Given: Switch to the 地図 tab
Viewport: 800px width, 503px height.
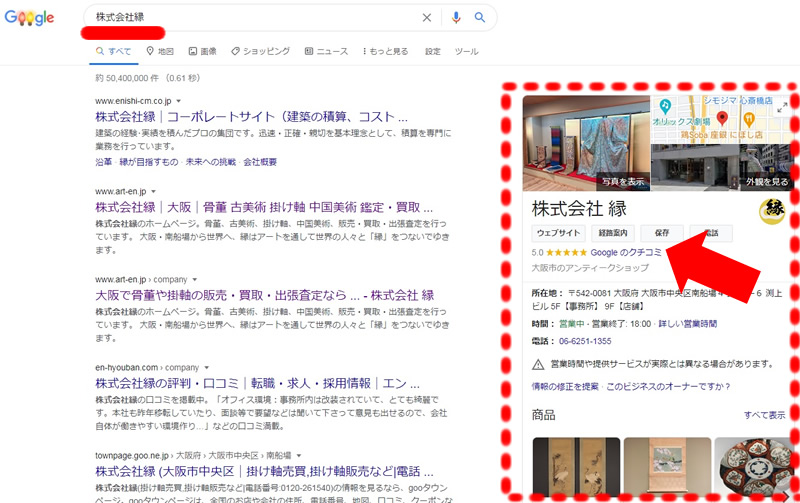Looking at the screenshot, I should pos(160,51).
